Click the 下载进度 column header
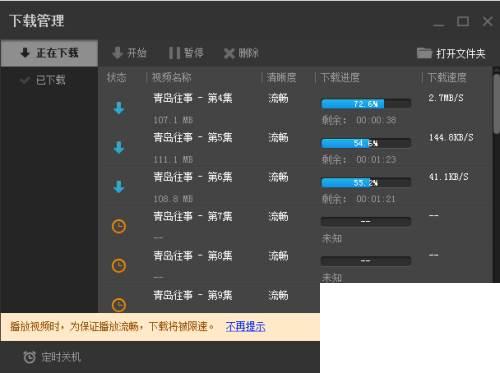 click(340, 77)
